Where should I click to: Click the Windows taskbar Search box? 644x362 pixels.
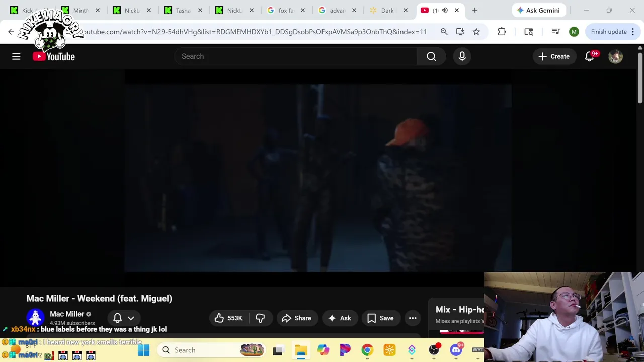tap(211, 350)
